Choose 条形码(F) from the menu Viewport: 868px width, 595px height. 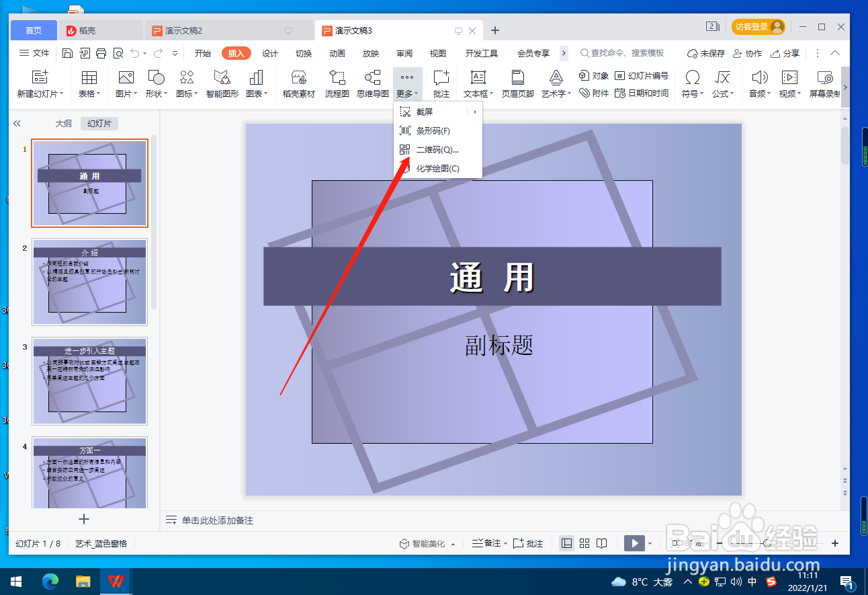438,130
